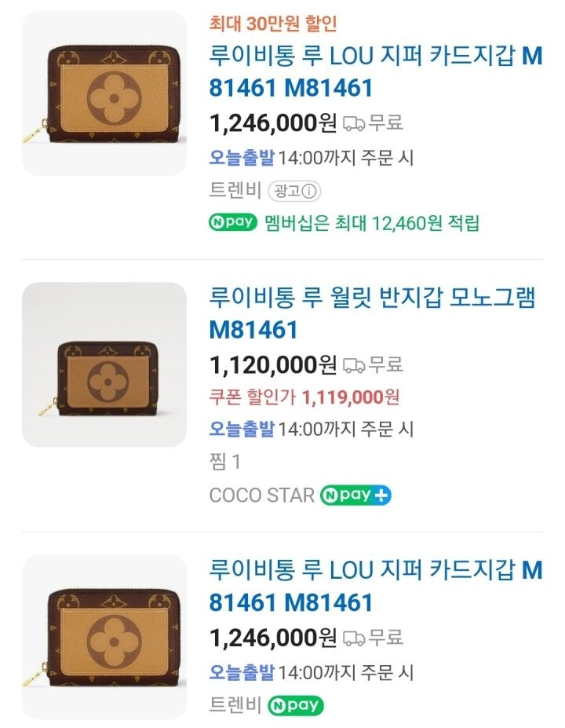Screen dimensions: 565x728
Task: Click the Npay plus badge beside COCO STAR
Action: [x=355, y=496]
